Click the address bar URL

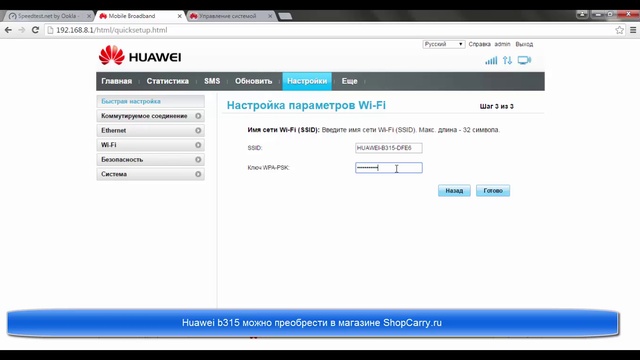[x=112, y=30]
